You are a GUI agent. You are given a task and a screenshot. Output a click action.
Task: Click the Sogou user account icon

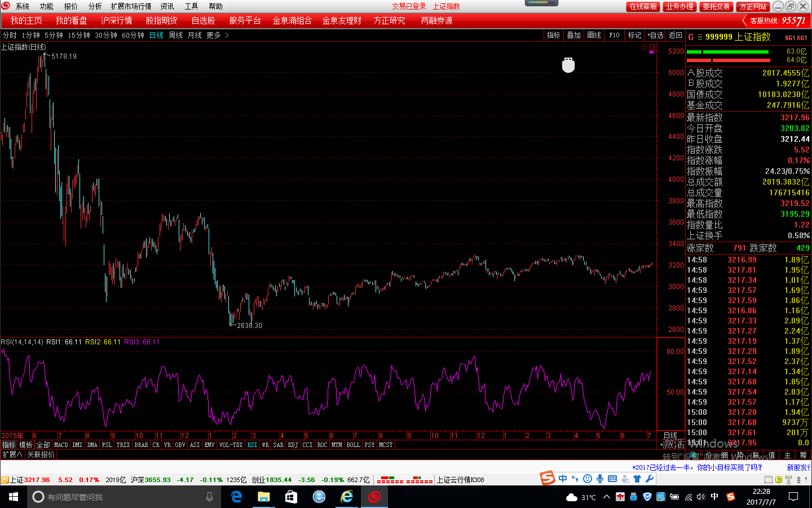(x=625, y=479)
